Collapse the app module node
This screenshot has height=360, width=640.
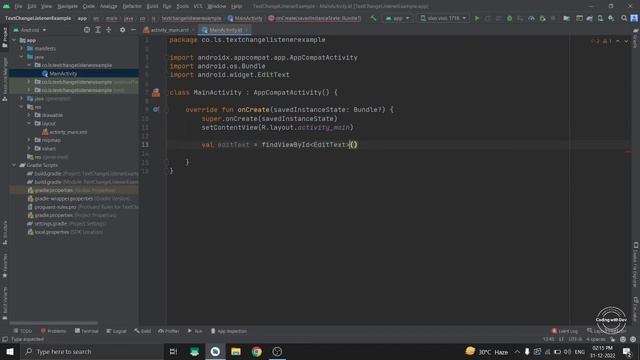click(x=14, y=40)
